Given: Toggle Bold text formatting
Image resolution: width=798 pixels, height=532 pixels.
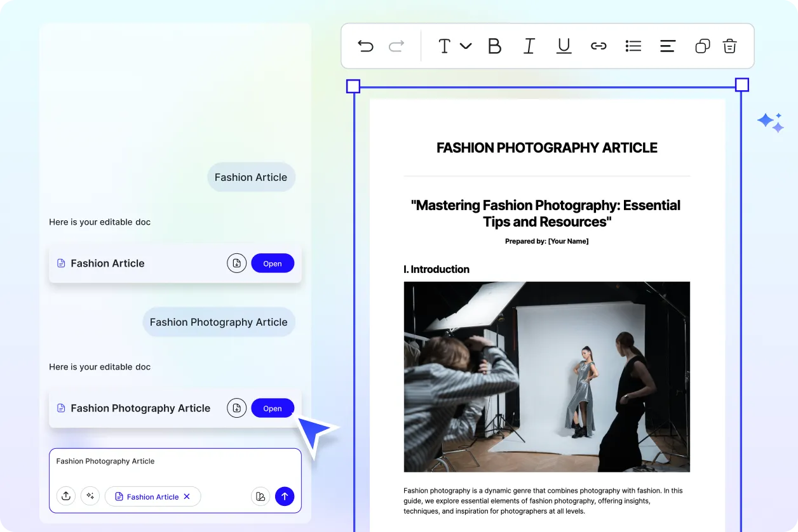Looking at the screenshot, I should click(x=494, y=46).
